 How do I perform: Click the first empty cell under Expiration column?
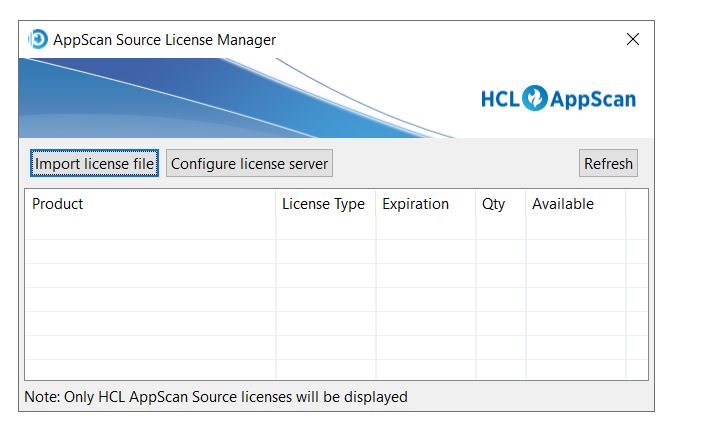426,228
